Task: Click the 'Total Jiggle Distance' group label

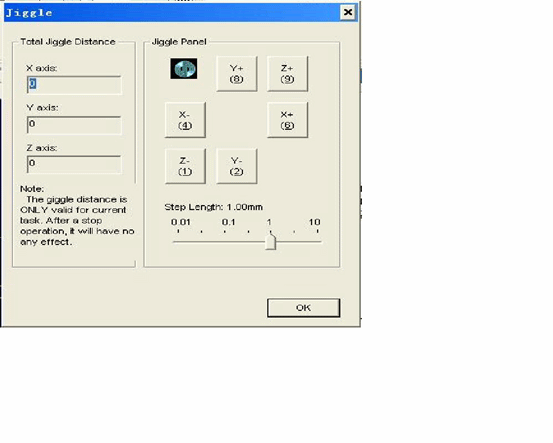Action: click(68, 42)
